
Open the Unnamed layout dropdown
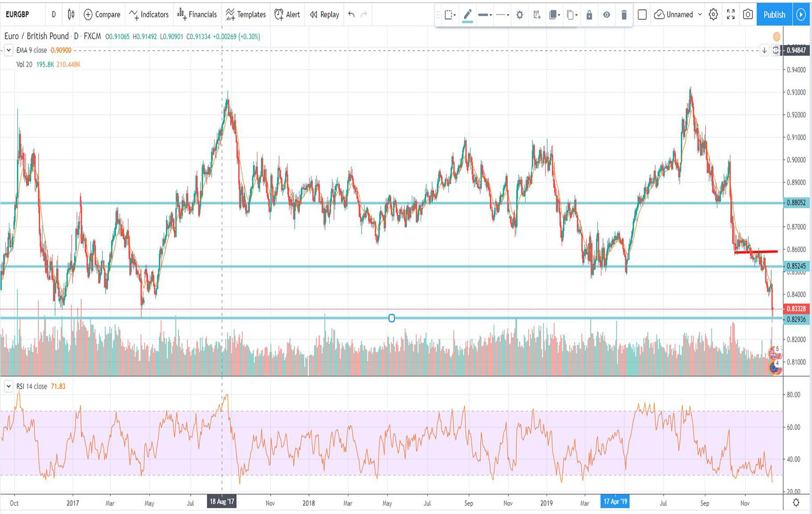point(700,15)
